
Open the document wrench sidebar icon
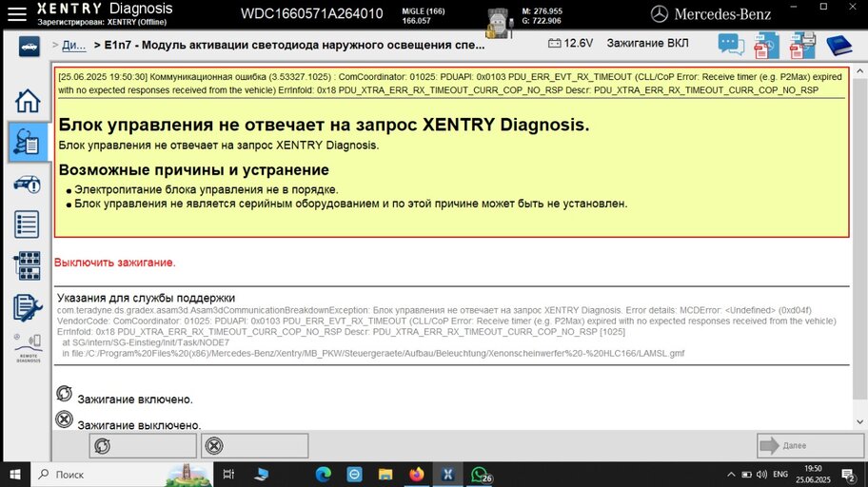[x=28, y=307]
